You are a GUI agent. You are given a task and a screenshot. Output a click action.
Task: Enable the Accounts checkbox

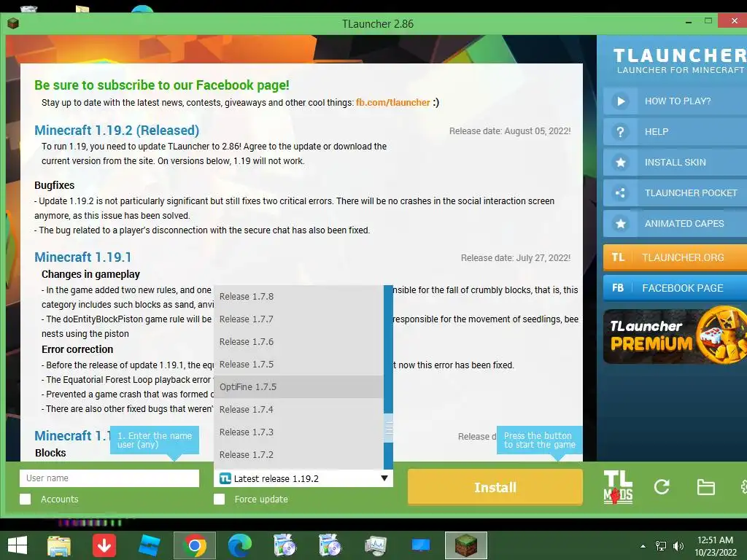(26, 499)
